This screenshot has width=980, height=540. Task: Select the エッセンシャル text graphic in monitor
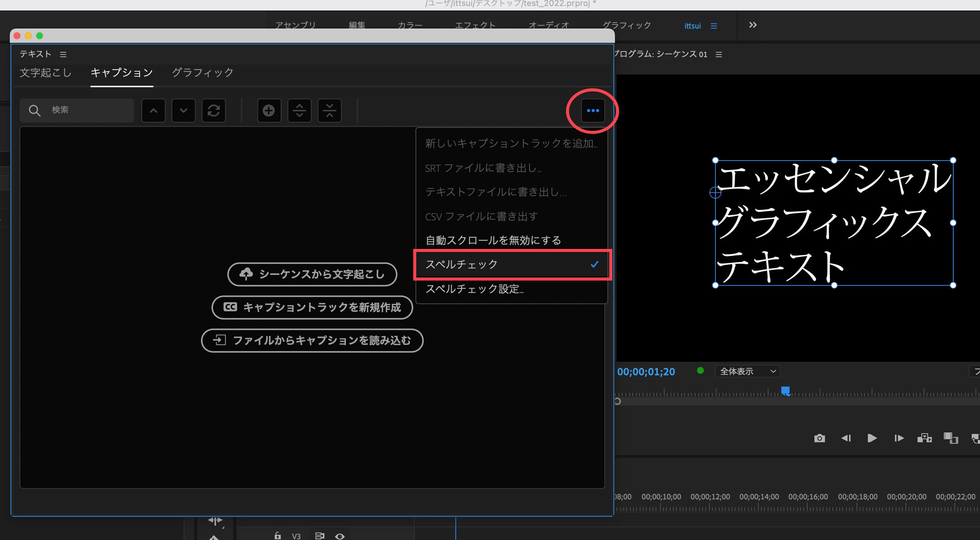pos(834,223)
